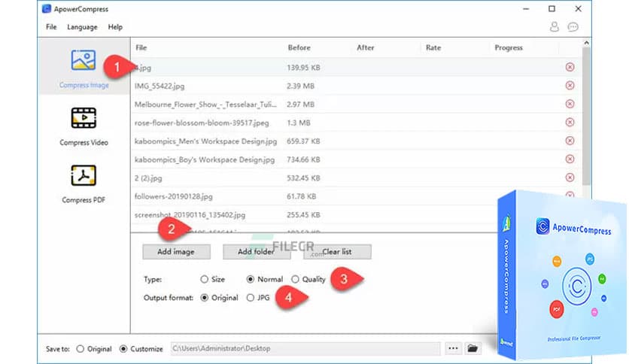
Task: Select the Compress Image mode icon
Action: coord(84,60)
